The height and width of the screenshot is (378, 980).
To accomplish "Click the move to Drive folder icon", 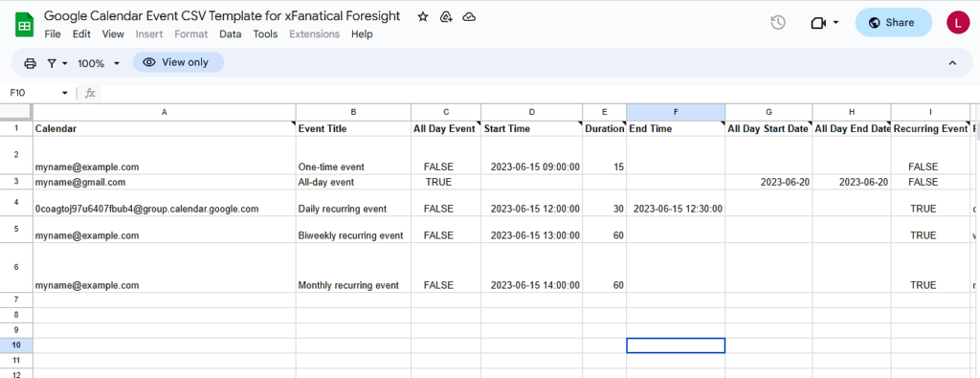I will (x=446, y=17).
